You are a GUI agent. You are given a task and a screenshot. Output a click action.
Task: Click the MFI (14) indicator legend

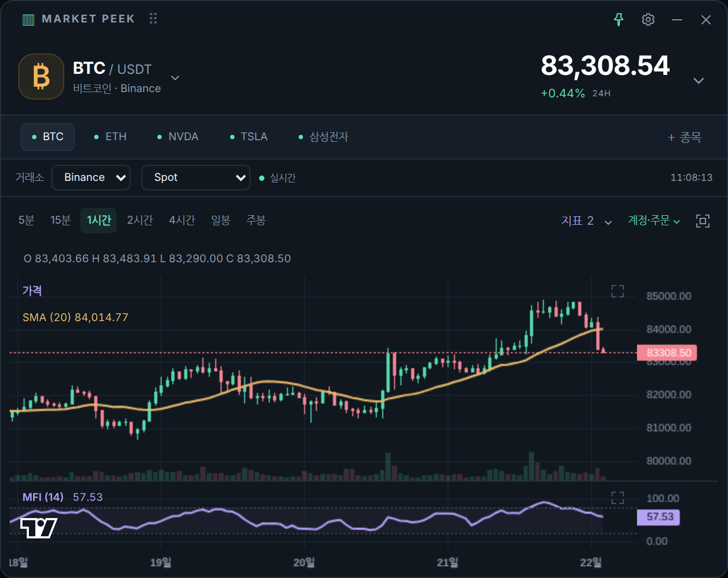[x=63, y=497]
